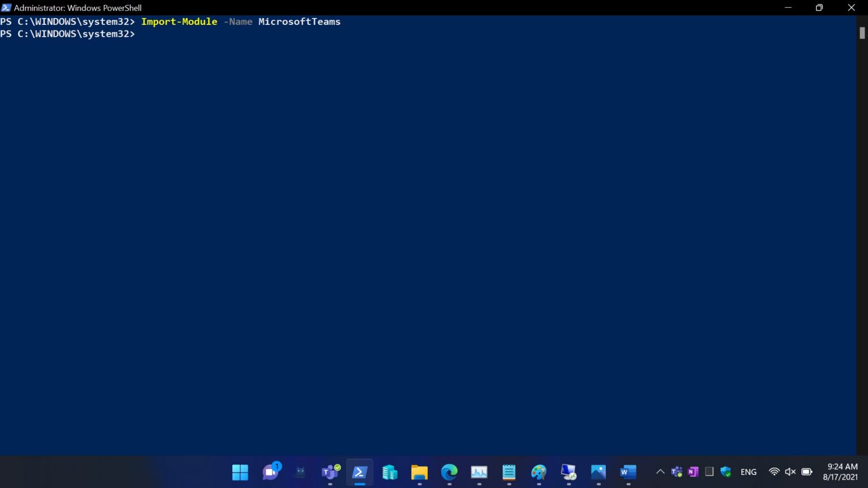Open Windows Security from the system tray
868x488 pixels.
726,472
